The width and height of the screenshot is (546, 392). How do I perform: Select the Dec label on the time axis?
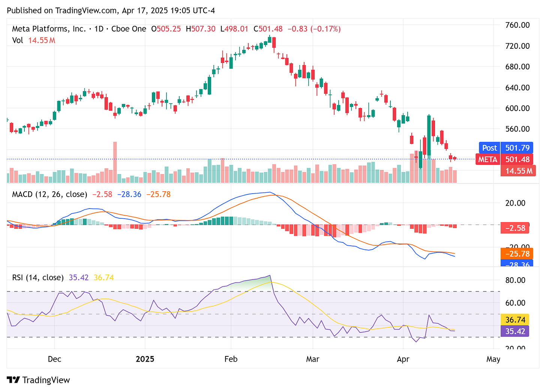tap(54, 359)
